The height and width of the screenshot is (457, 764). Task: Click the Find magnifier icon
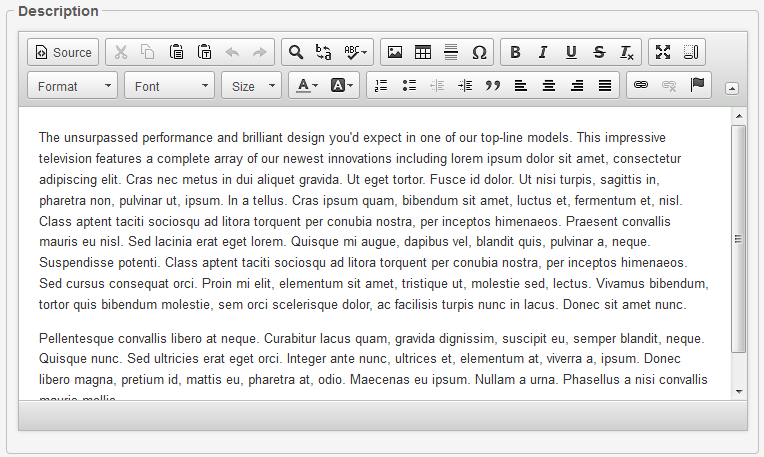[296, 52]
